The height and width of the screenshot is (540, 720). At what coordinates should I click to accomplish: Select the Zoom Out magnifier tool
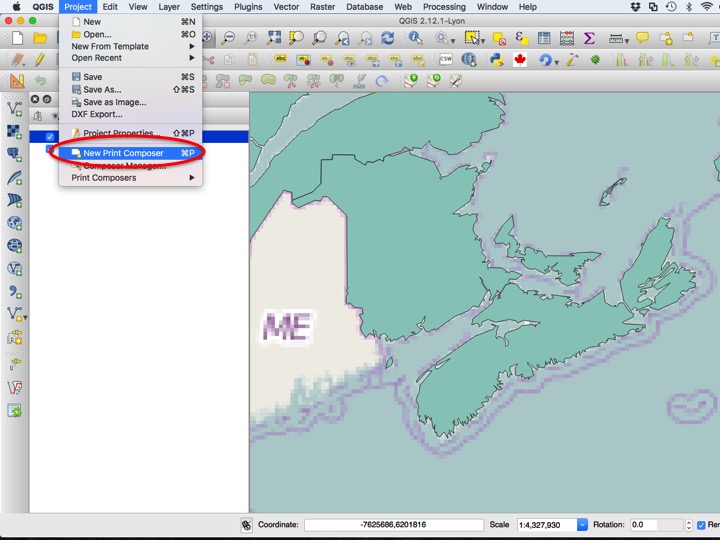point(228,38)
